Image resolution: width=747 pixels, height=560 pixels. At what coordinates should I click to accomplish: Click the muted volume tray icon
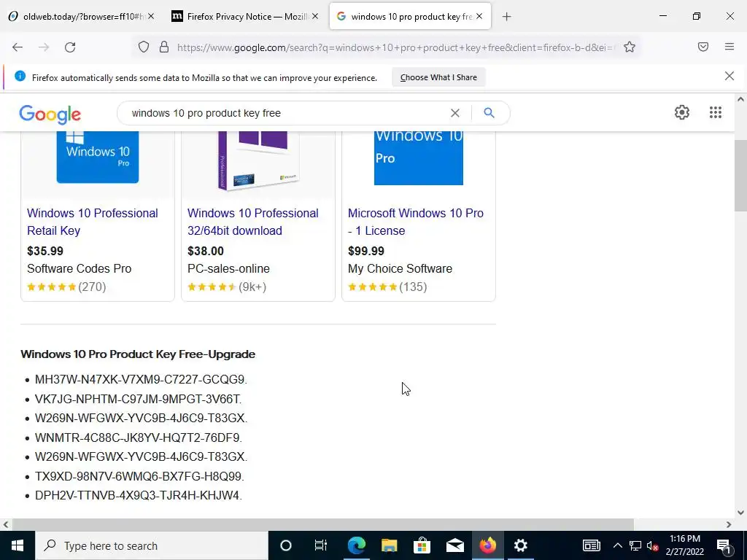pos(653,545)
